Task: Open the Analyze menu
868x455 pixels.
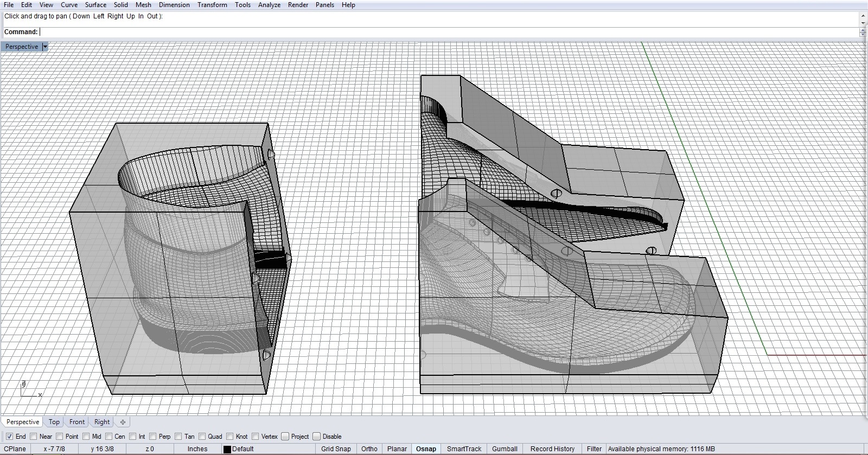Action: click(269, 5)
